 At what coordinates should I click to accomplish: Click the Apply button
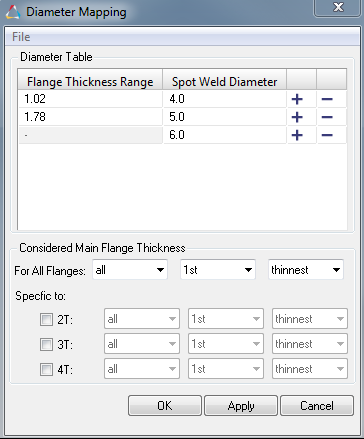[241, 406]
